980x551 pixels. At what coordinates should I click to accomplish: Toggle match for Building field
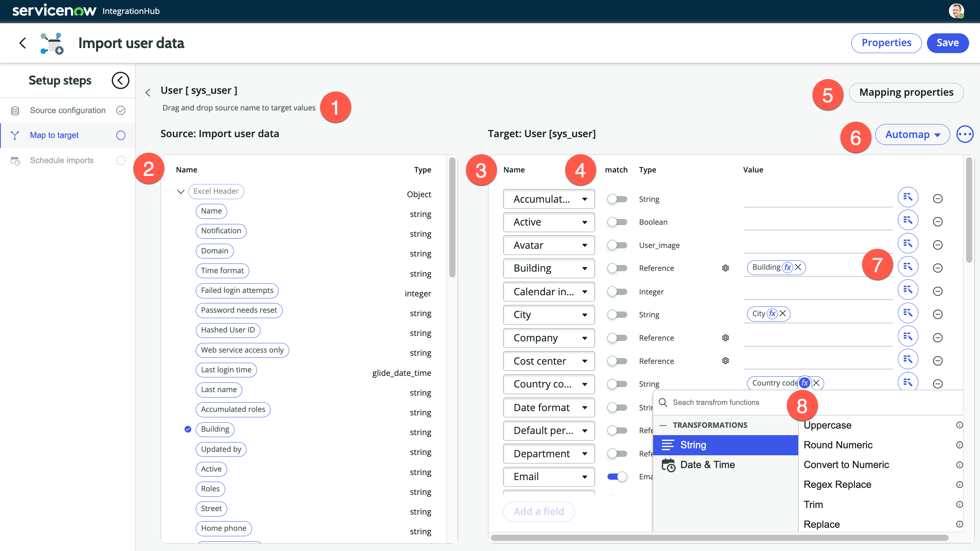point(617,268)
